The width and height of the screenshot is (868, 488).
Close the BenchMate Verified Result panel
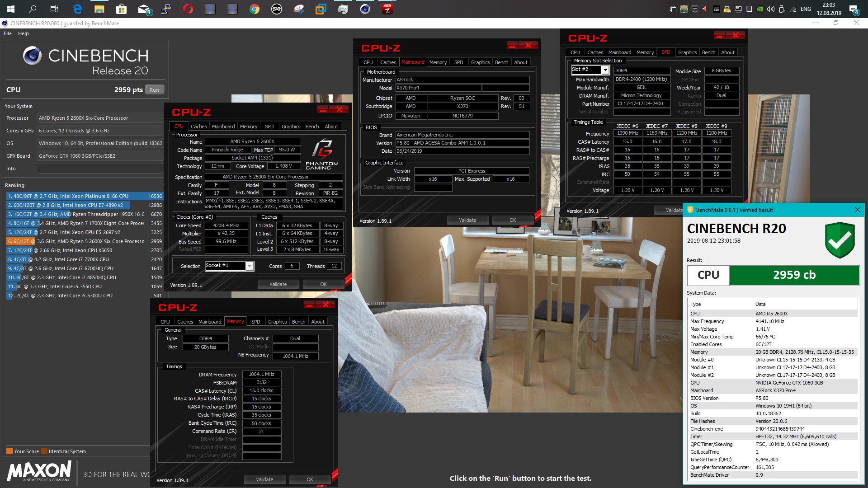coord(858,210)
